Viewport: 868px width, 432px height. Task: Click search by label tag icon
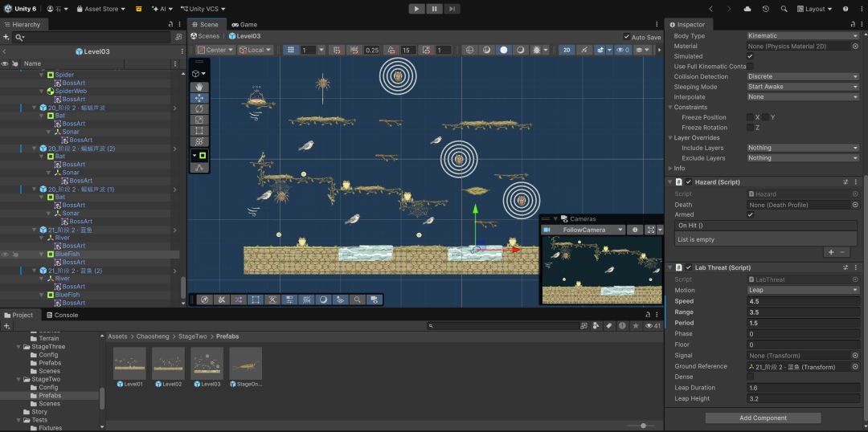point(609,326)
